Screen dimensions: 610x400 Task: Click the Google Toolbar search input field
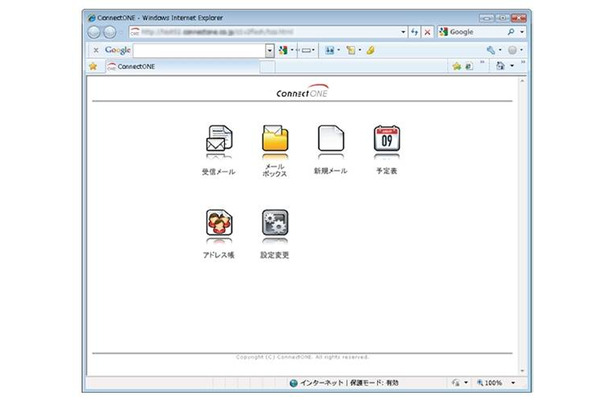pyautogui.click(x=199, y=50)
